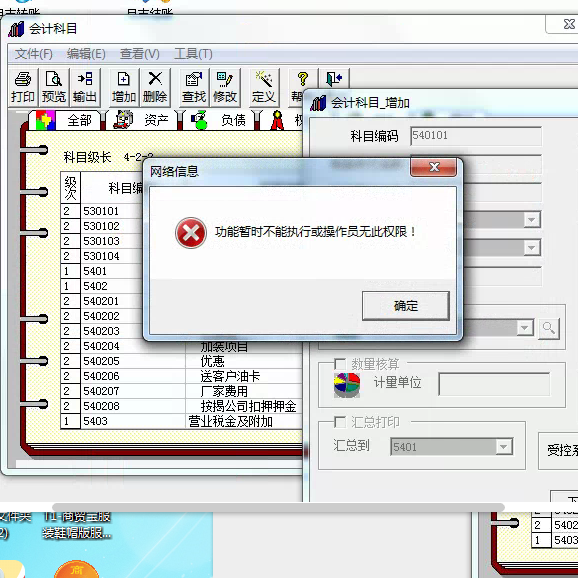The width and height of the screenshot is (578, 578).
Task: Click the green apple icon on 负债 tab
Action: point(200,120)
